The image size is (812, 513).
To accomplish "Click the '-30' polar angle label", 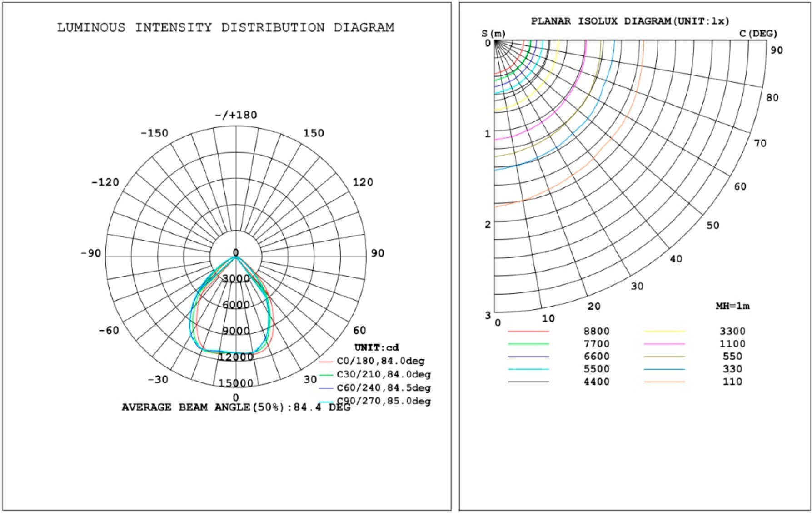I will tap(158, 379).
